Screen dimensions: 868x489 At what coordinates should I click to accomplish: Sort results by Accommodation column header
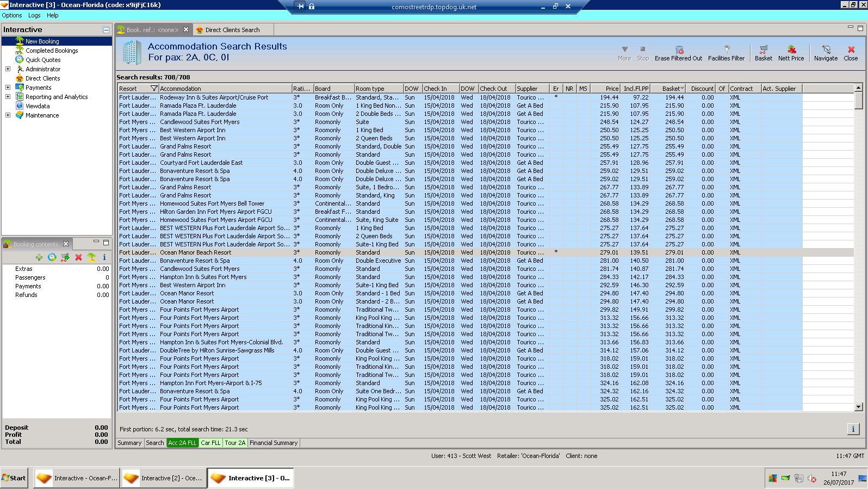[225, 89]
